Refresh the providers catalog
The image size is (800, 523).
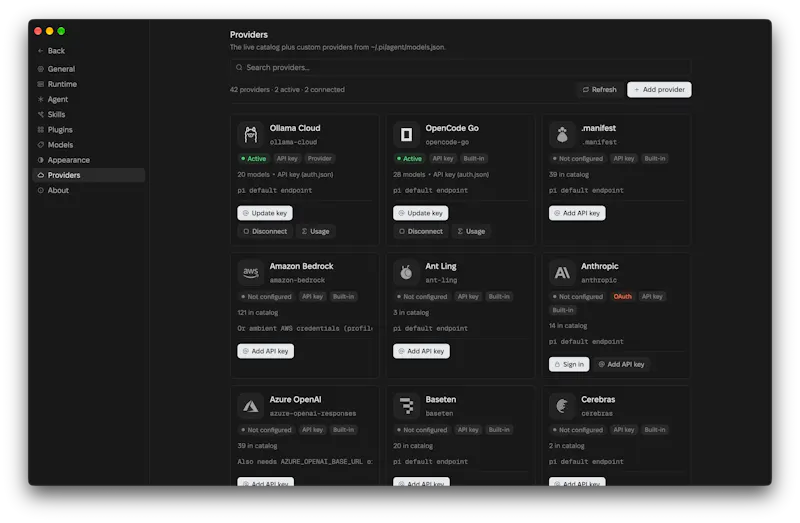600,89
